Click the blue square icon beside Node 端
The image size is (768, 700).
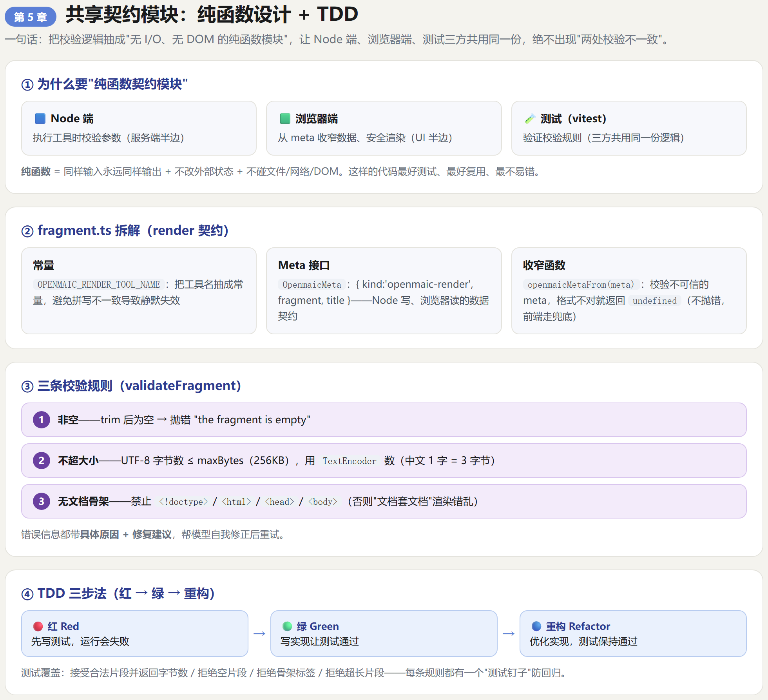[x=40, y=118]
